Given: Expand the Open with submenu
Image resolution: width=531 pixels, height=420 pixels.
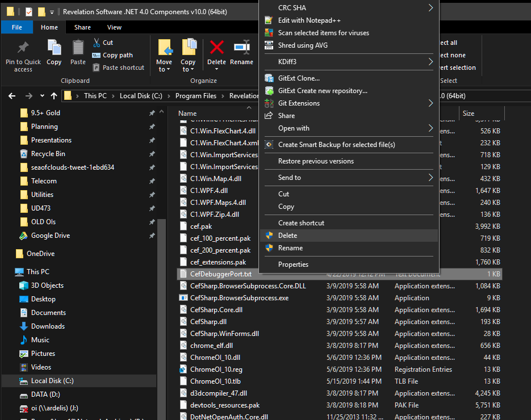Looking at the screenshot, I should point(430,128).
